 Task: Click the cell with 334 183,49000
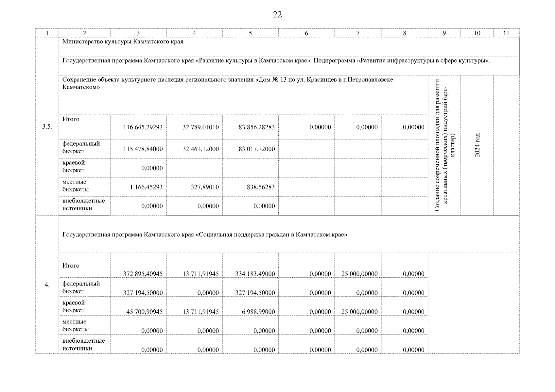[255, 274]
